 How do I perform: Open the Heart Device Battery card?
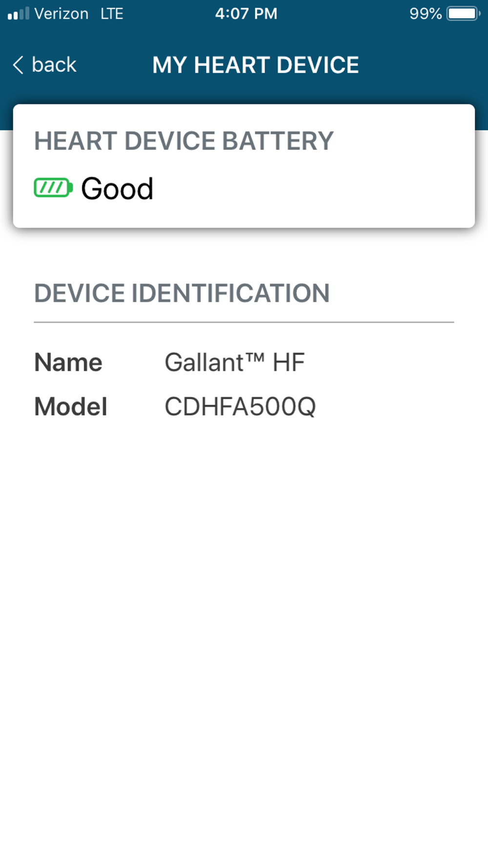coord(244,166)
